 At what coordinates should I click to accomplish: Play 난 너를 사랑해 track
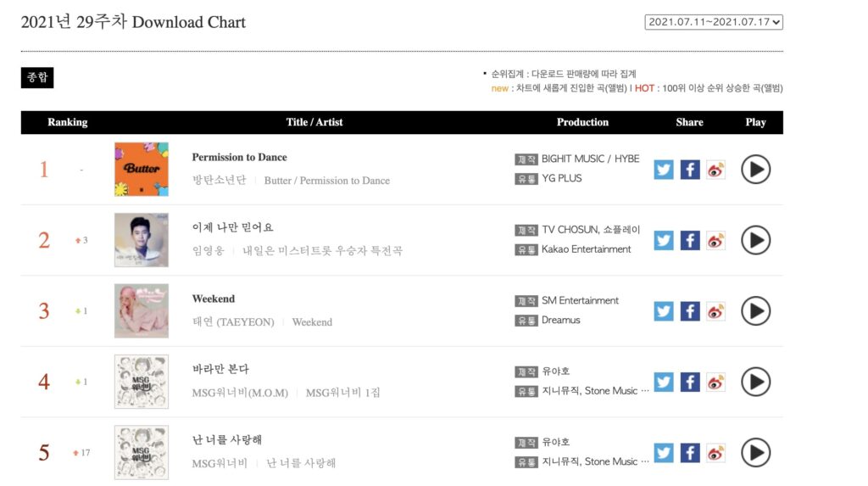point(755,453)
